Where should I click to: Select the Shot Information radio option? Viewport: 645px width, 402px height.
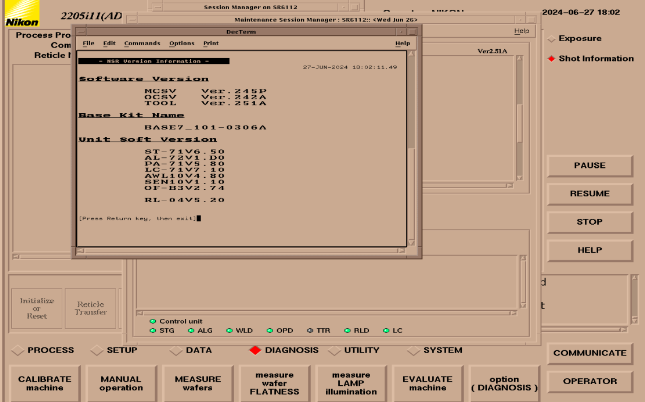click(551, 59)
